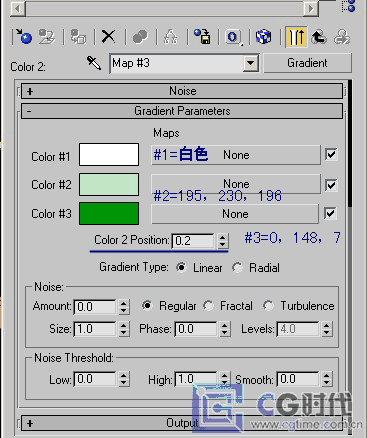Click Noise Amount field
Image resolution: width=367 pixels, height=438 pixels.
click(95, 306)
